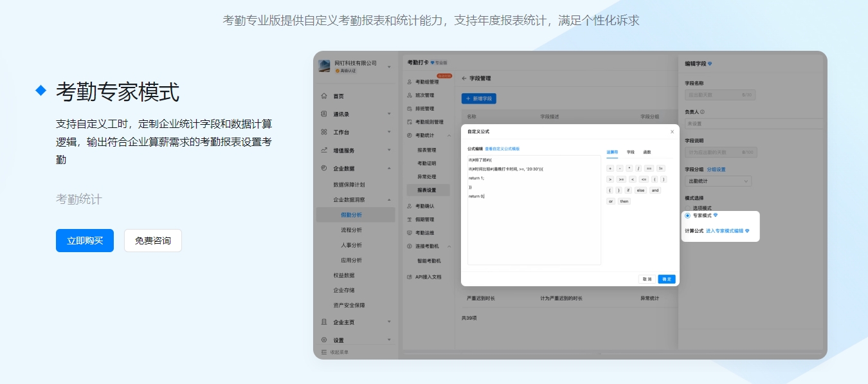This screenshot has height=384, width=868.
Task: Click the 免费咨询 button
Action: (153, 241)
